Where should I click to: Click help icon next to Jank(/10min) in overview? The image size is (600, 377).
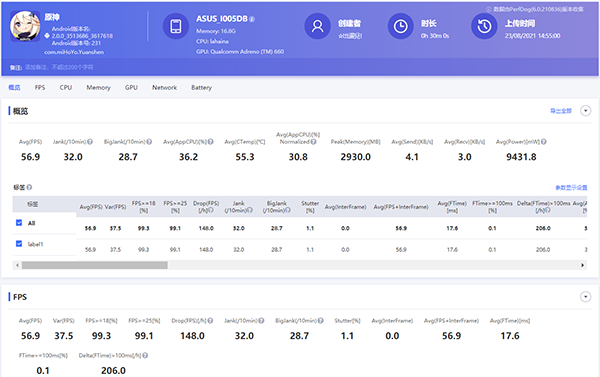(x=90, y=142)
